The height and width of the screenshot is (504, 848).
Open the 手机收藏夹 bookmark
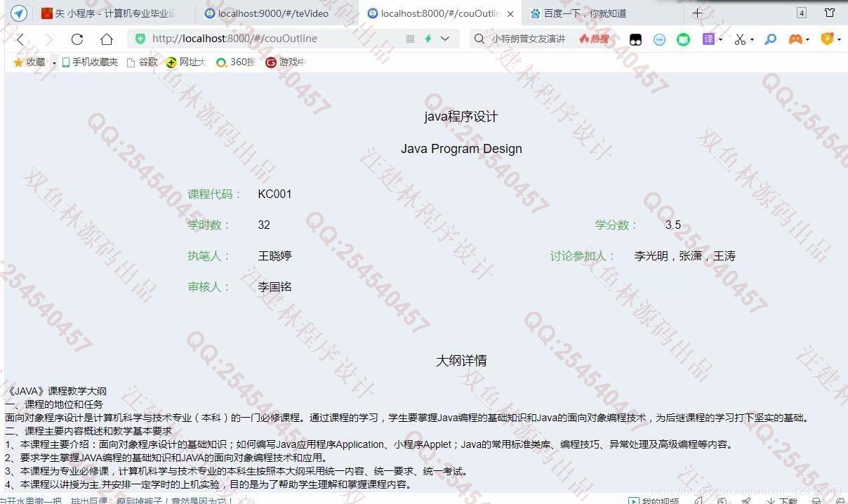(x=90, y=62)
